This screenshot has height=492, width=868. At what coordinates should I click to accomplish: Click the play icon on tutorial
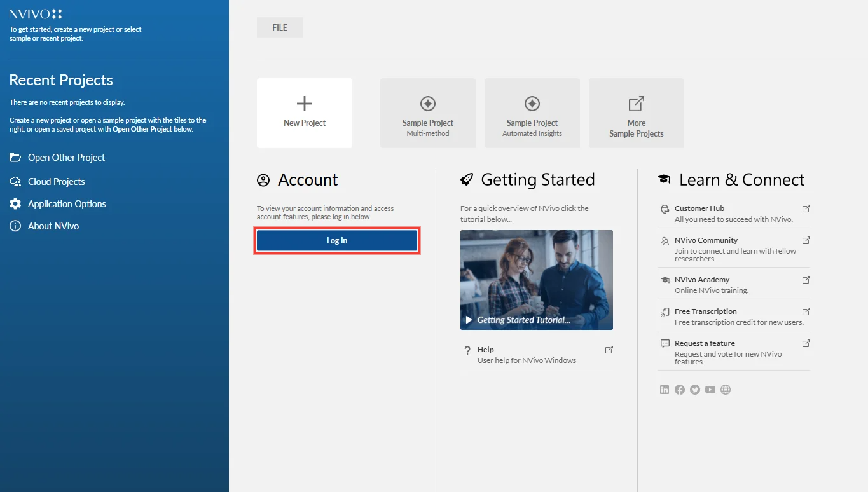(x=469, y=320)
